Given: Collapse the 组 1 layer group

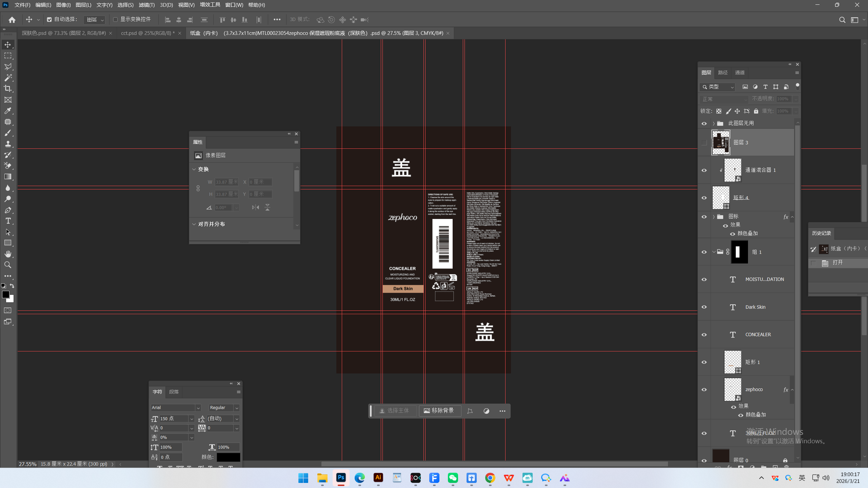Looking at the screenshot, I should tap(713, 252).
